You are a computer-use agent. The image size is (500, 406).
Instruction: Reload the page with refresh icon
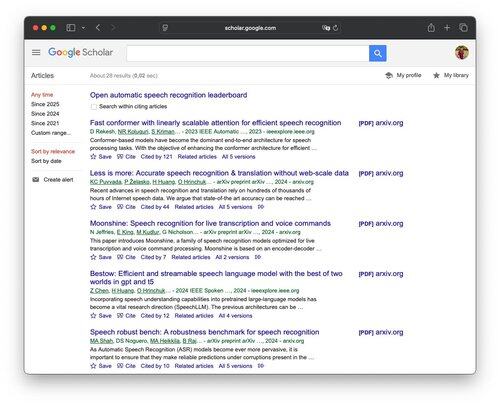point(336,28)
